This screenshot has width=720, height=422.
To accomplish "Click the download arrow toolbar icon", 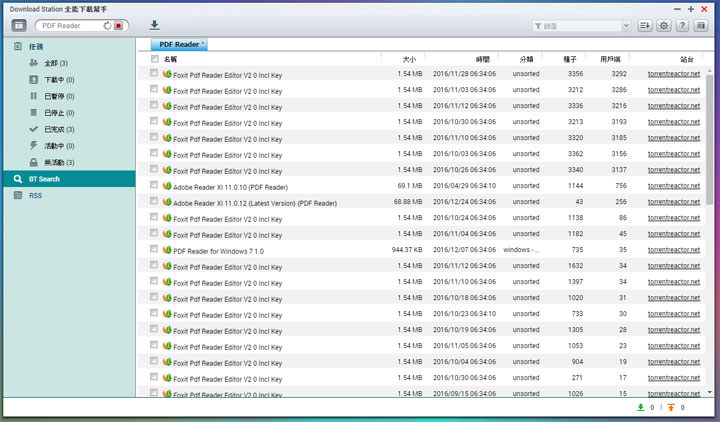I will pyautogui.click(x=154, y=25).
